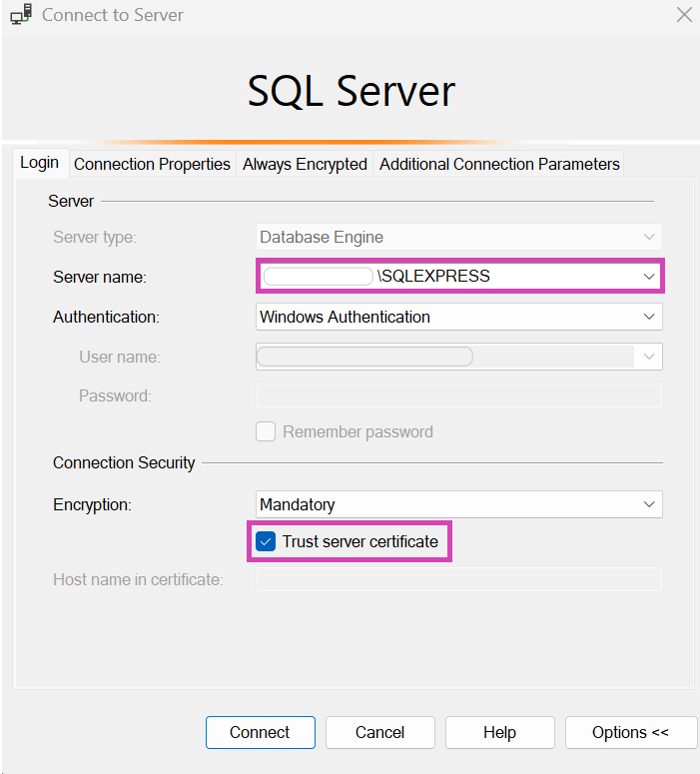Switch to the Login tab

coord(40,163)
